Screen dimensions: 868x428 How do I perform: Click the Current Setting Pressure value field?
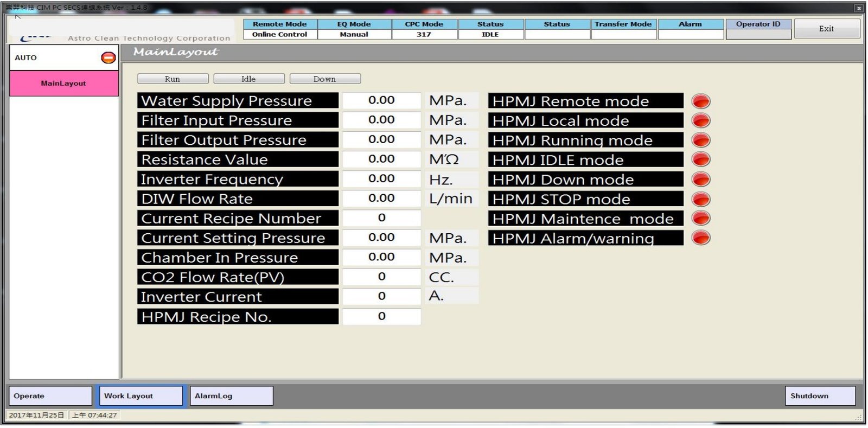[382, 238]
